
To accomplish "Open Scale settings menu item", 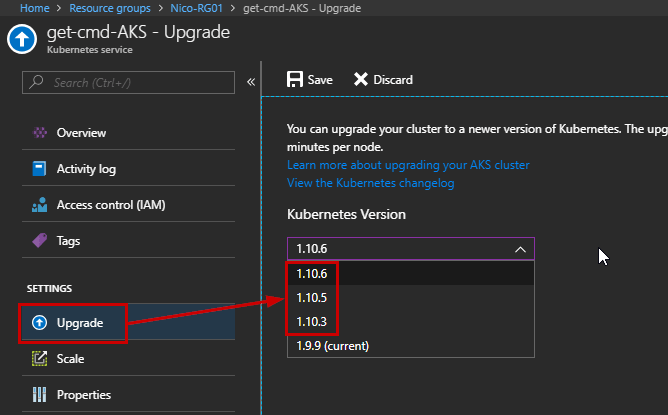I will (x=128, y=359).
